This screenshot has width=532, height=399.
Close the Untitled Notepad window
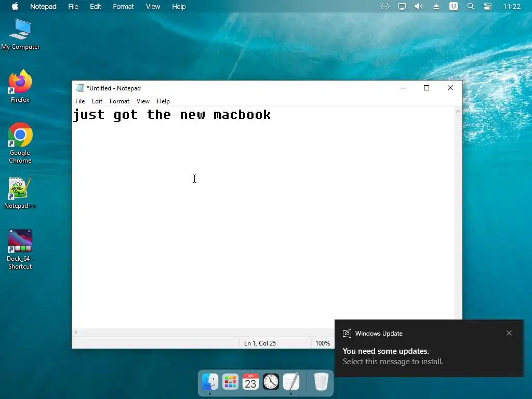click(450, 88)
